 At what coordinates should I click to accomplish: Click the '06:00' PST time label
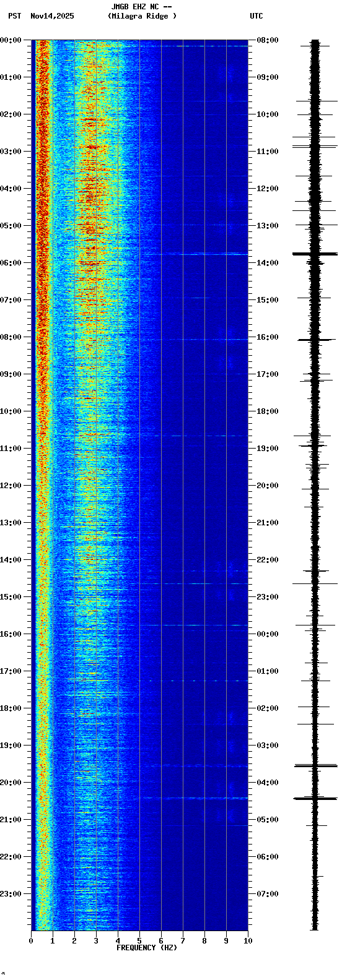(x=11, y=263)
